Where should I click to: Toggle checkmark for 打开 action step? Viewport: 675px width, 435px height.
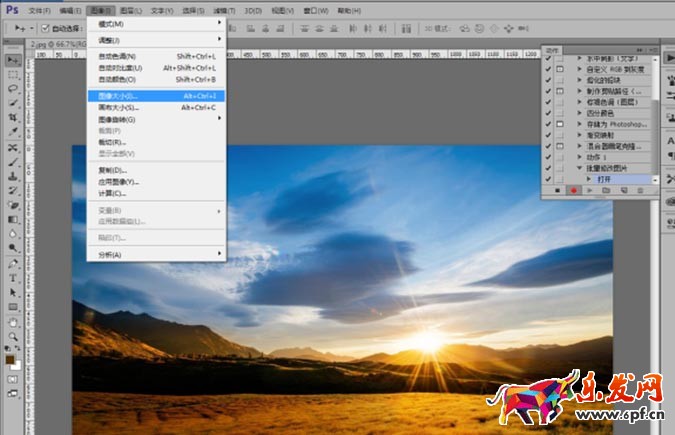(548, 179)
